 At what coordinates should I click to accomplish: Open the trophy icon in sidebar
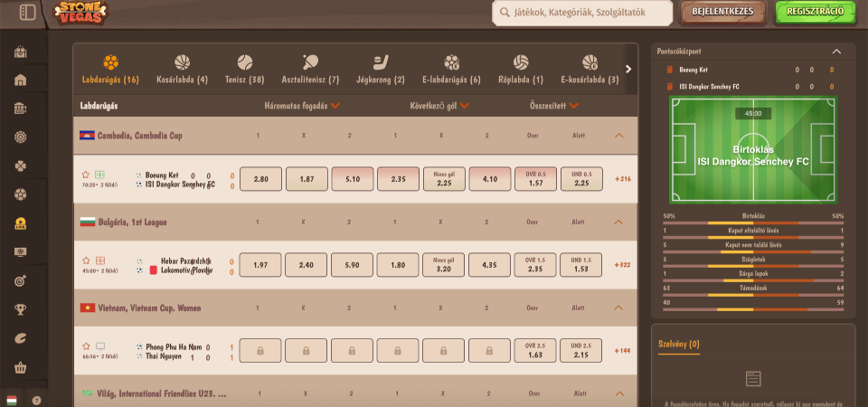pyautogui.click(x=21, y=309)
